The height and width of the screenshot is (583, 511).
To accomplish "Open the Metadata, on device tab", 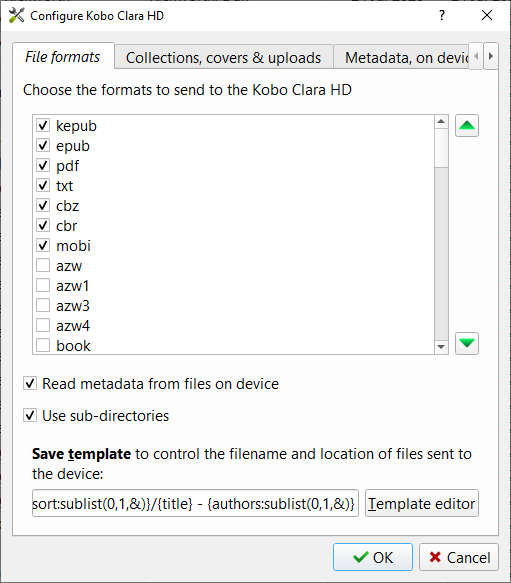I will pos(401,58).
